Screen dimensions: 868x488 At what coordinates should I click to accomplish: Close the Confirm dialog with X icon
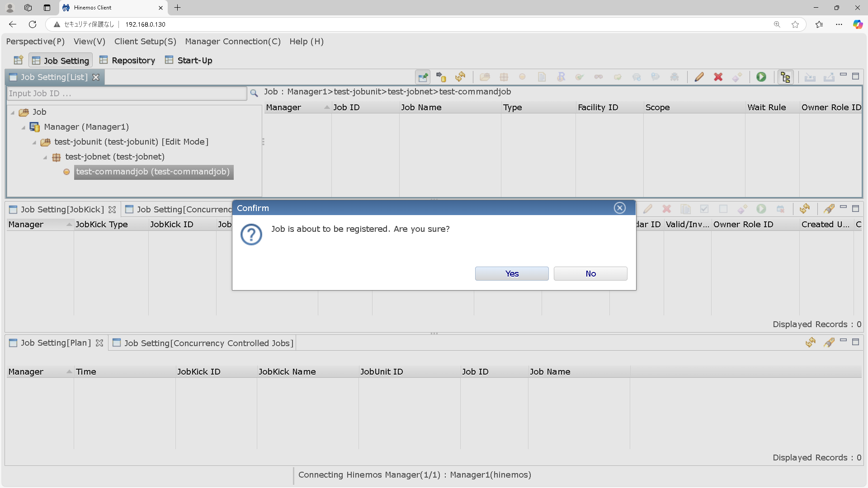(619, 208)
